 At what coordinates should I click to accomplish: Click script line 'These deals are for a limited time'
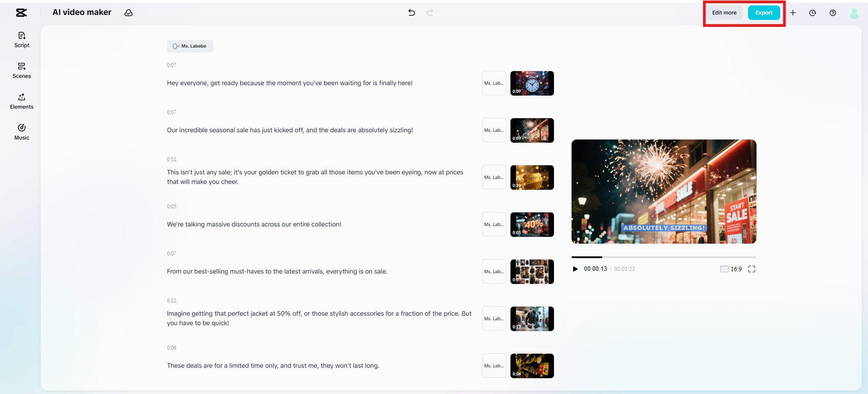[273, 366]
